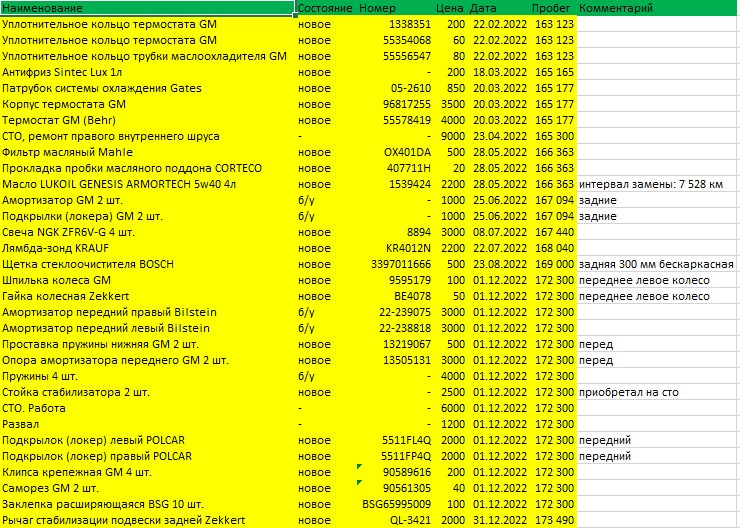Select cell 'Подкрылок (локер) правый POLCAR'
This screenshot has height=528, width=740.
tap(148, 456)
